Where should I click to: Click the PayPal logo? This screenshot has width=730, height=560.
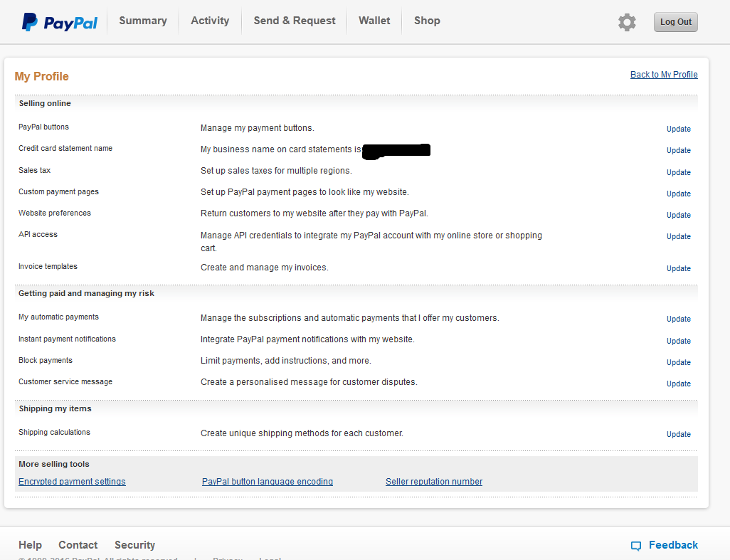click(x=60, y=22)
